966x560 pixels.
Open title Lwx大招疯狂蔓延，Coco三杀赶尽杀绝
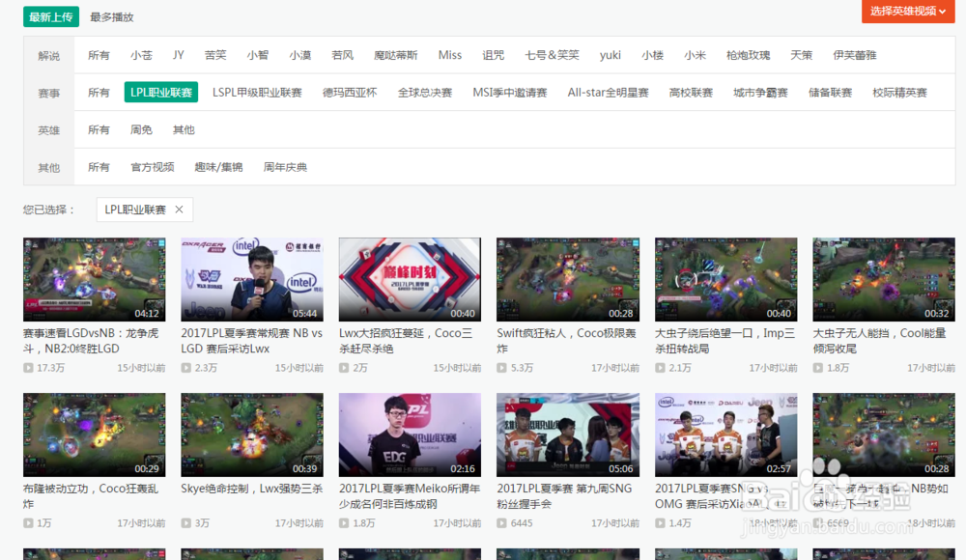[406, 341]
